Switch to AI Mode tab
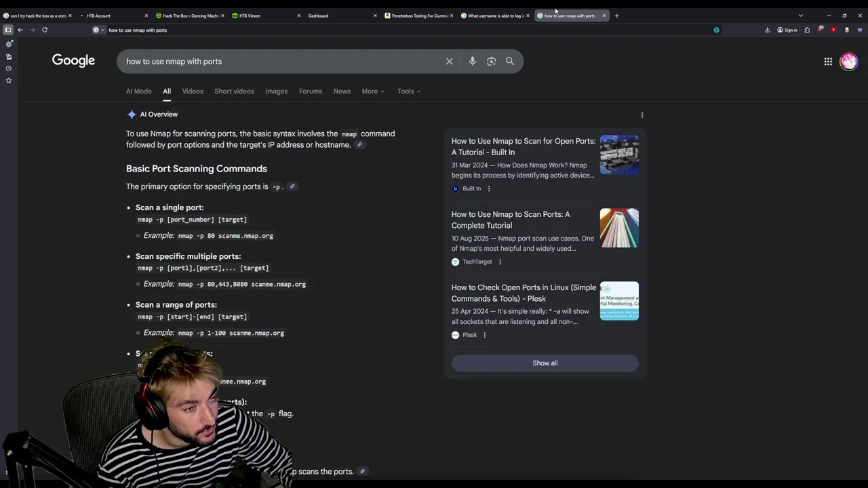 point(139,91)
